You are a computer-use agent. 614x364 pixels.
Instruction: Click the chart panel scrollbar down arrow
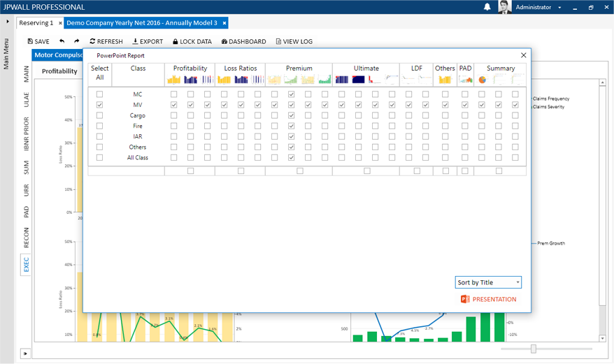(603, 338)
